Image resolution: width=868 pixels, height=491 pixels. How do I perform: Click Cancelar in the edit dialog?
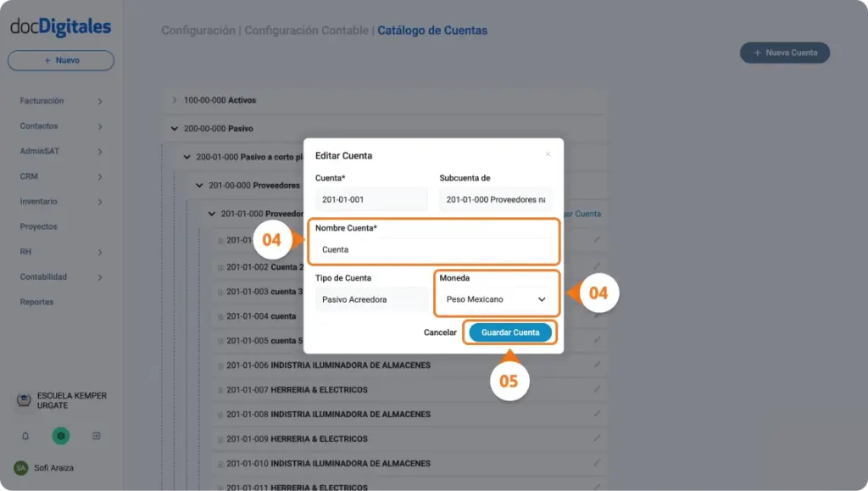point(440,332)
